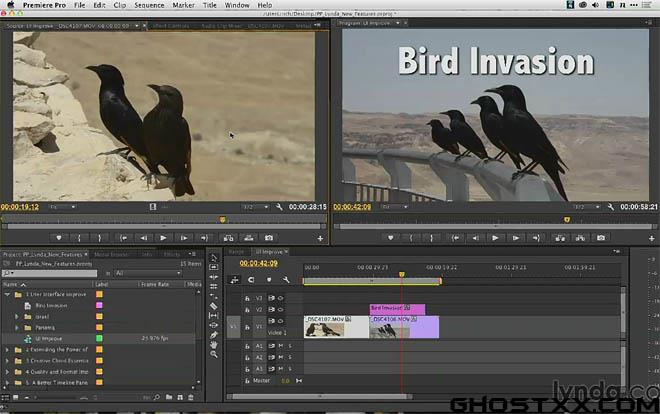This screenshot has height=414, width=660.
Task: Toggle sync lock on V3 track
Action: [x=271, y=298]
